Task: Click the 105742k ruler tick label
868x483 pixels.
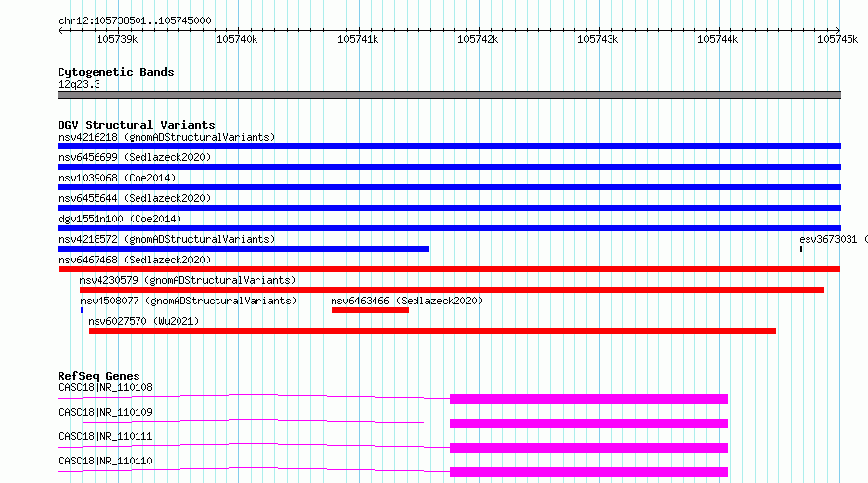Action: pos(478,39)
